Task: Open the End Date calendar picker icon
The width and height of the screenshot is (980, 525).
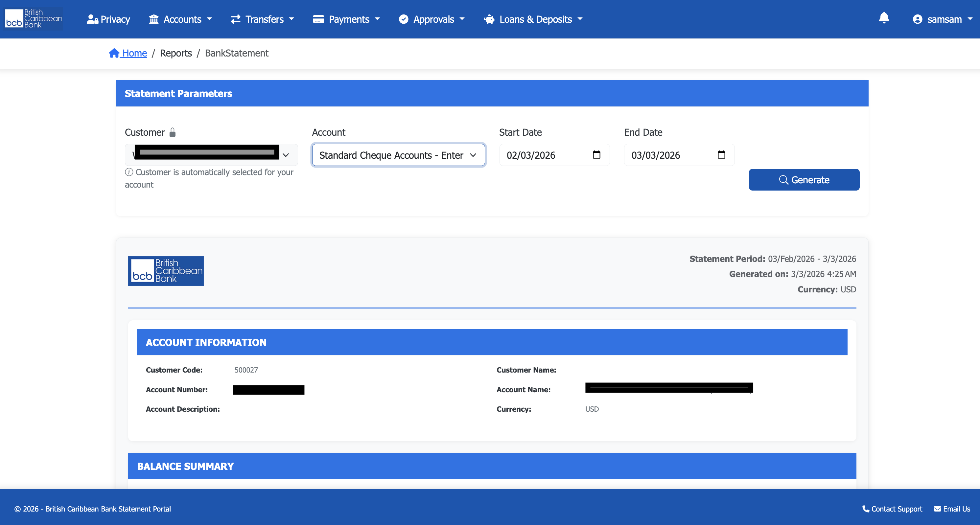Action: tap(721, 155)
